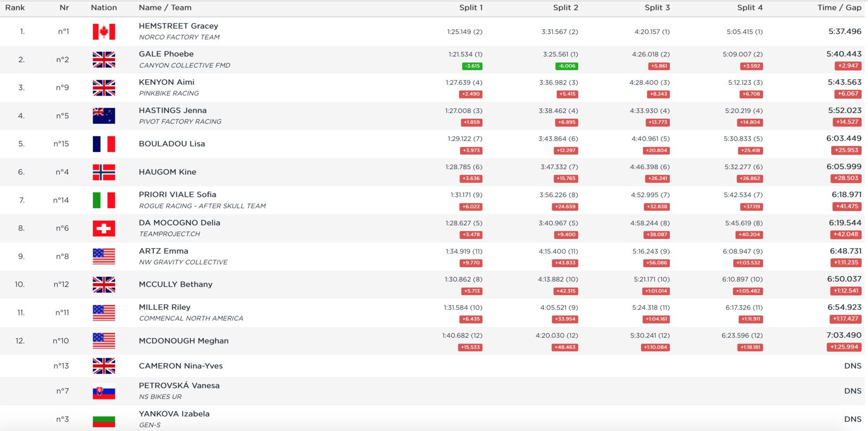Click the US flag beside Artz Emma
Viewport: 868px width, 431px height.
(104, 256)
